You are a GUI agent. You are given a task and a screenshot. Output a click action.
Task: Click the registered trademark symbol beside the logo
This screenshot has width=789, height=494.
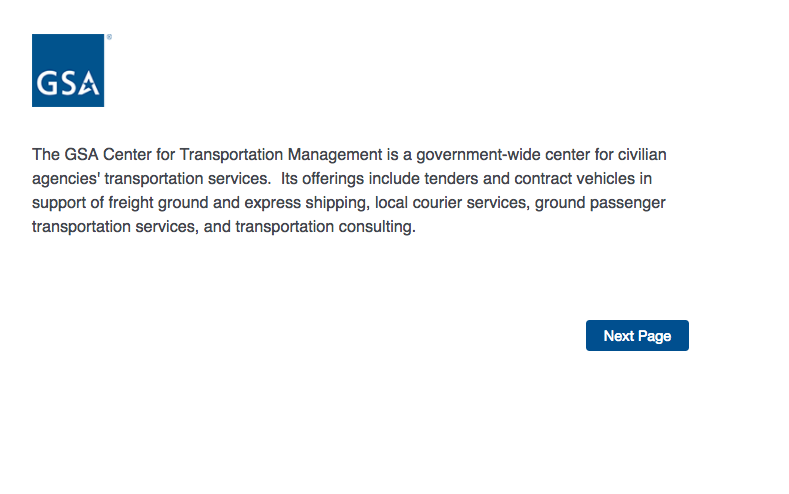[x=109, y=37]
